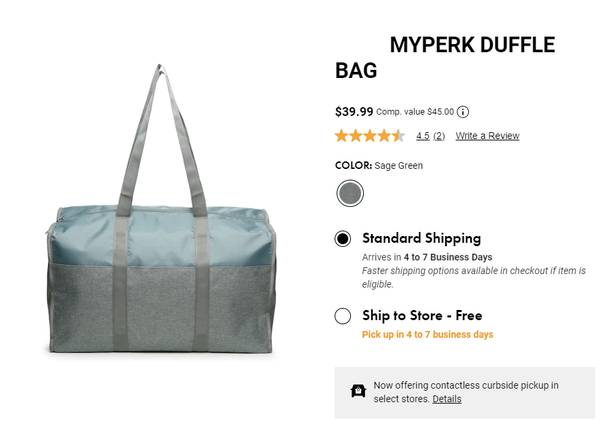Click the COLOR: Sage Green label

[x=379, y=166]
